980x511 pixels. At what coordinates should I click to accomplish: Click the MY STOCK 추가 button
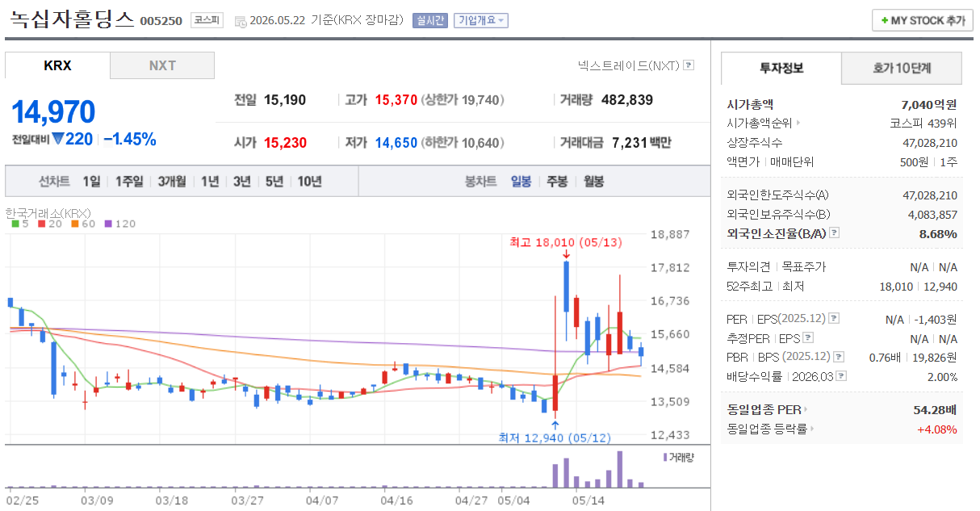(923, 20)
